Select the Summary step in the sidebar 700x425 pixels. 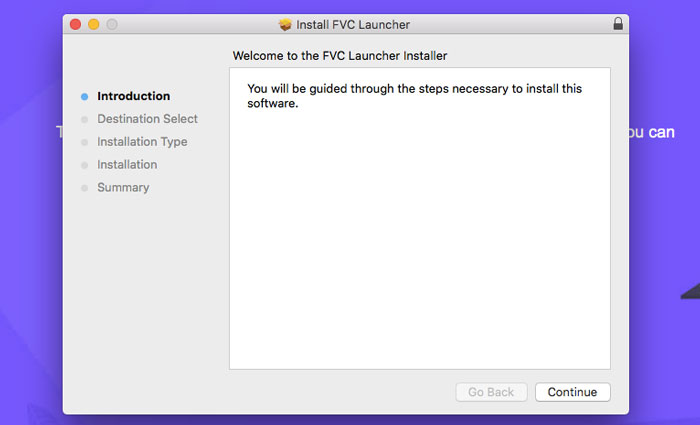[123, 188]
